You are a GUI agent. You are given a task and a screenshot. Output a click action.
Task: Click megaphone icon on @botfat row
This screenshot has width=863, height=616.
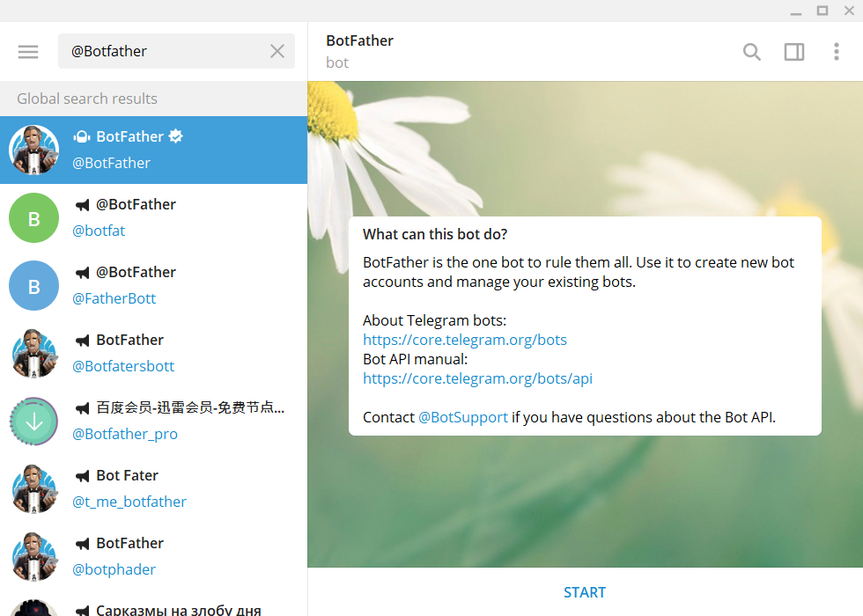coord(82,205)
